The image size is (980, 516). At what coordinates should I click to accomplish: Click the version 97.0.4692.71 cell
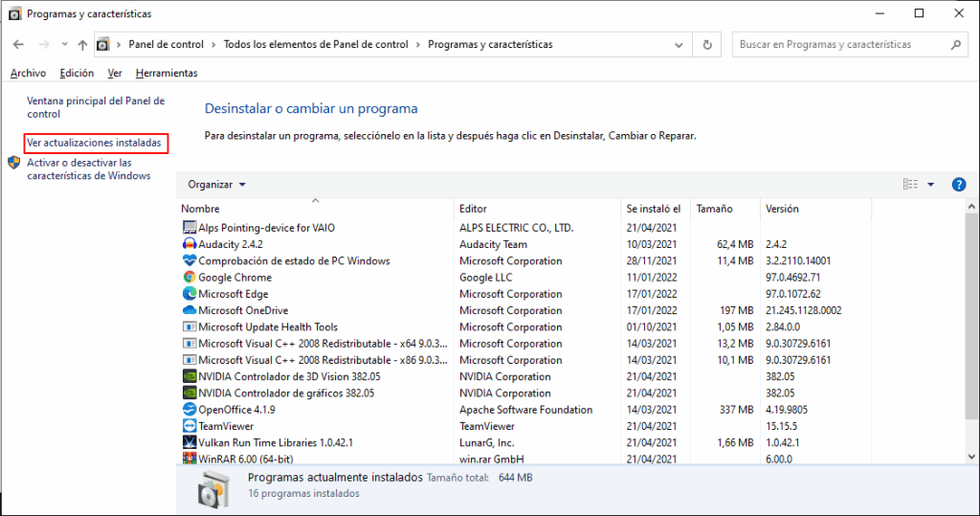pos(793,277)
